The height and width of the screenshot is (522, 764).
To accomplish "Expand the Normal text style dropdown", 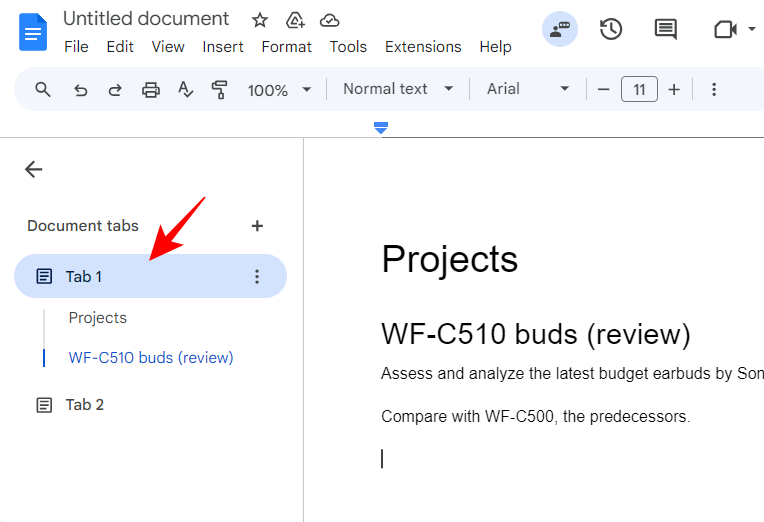I will 398,89.
